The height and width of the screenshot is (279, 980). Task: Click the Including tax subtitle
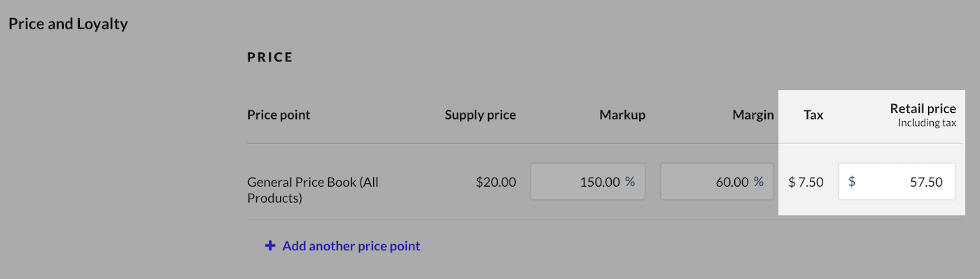coord(927,123)
